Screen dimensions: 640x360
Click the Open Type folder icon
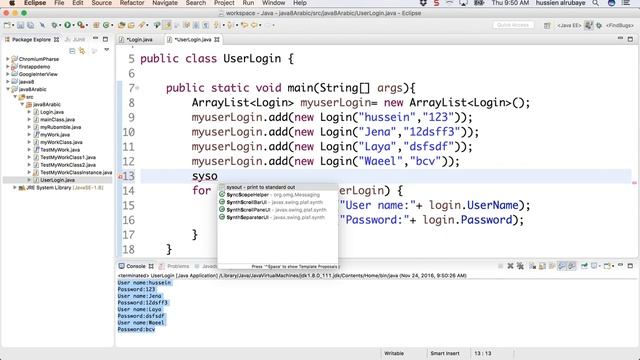[121, 25]
